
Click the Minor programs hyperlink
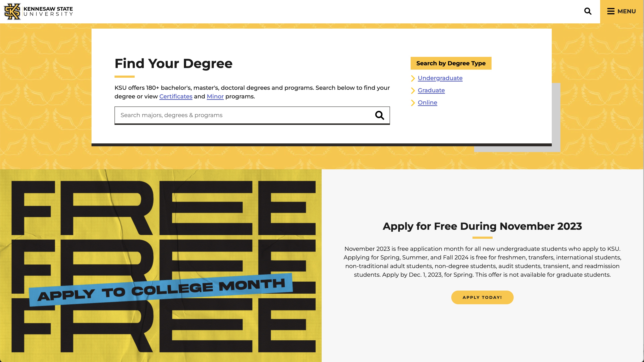(x=215, y=96)
